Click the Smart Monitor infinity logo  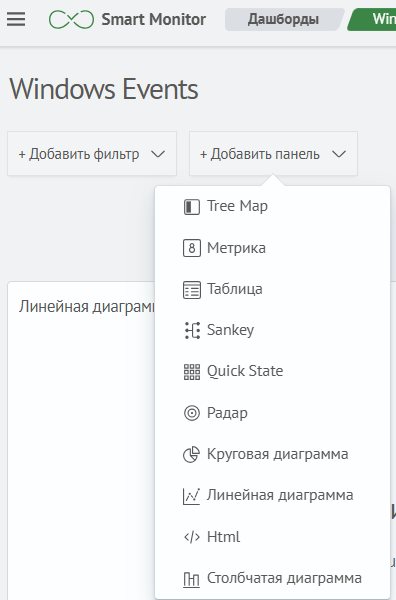pos(71,19)
